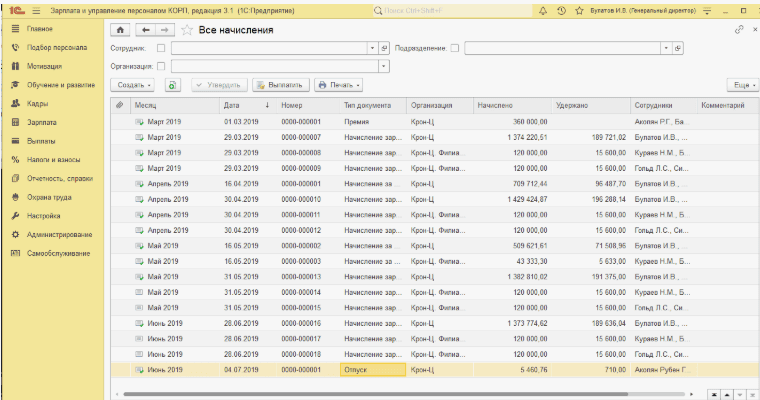760x400 pixels.
Task: Click the up navigation arrow
Action: (727, 395)
